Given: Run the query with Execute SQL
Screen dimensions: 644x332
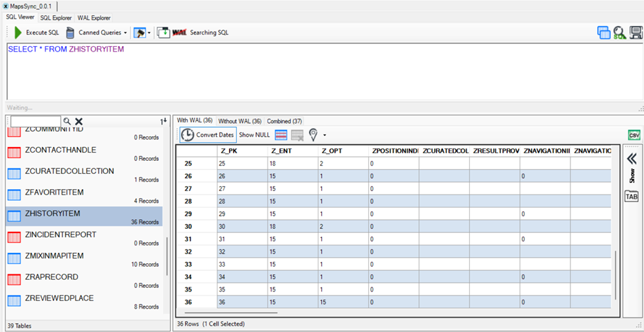Looking at the screenshot, I should [x=37, y=32].
